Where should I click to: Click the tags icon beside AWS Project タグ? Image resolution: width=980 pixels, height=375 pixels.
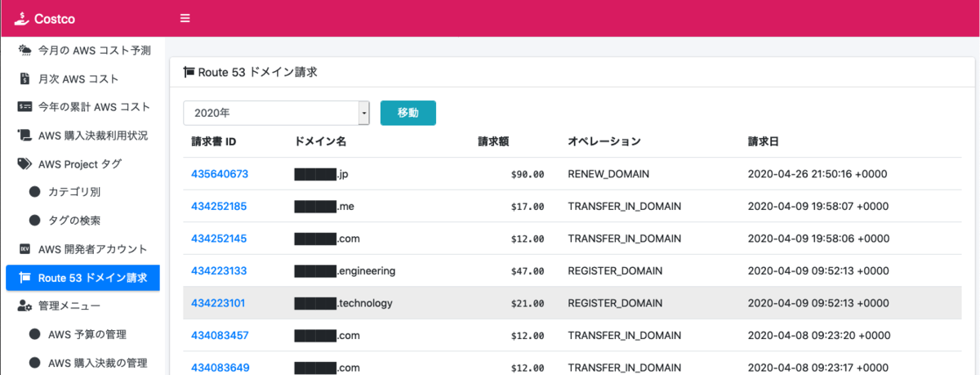click(x=25, y=164)
